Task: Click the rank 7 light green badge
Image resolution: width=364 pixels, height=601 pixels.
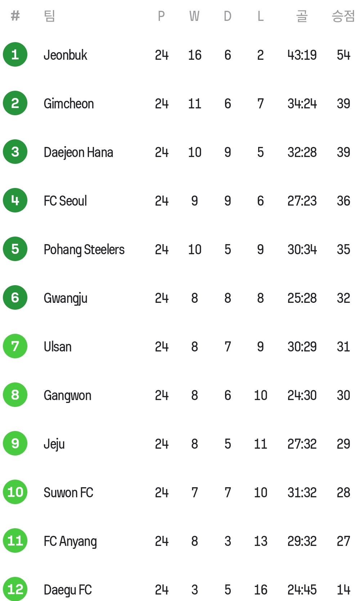Action: coord(15,346)
